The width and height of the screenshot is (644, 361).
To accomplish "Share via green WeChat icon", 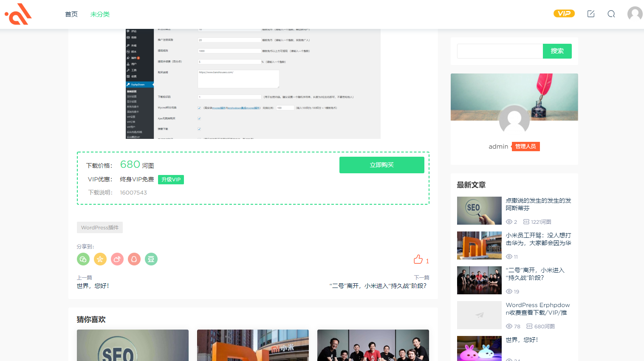I will [83, 259].
